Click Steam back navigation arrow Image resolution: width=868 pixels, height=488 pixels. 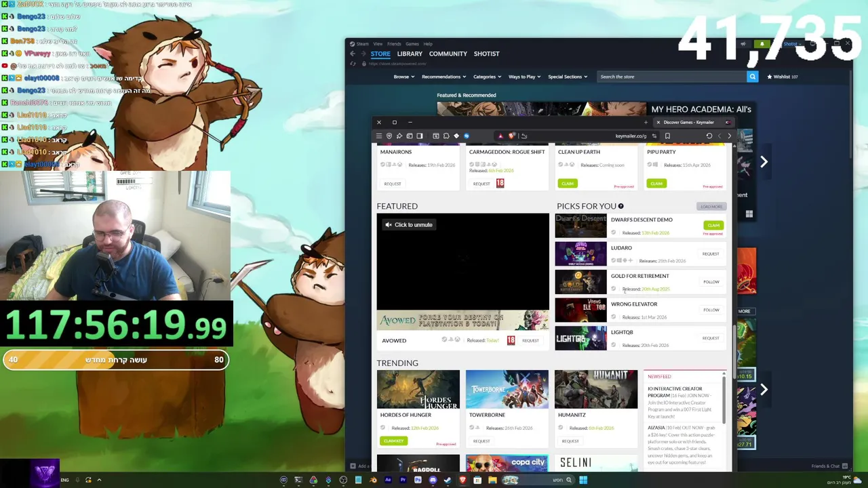pyautogui.click(x=353, y=54)
